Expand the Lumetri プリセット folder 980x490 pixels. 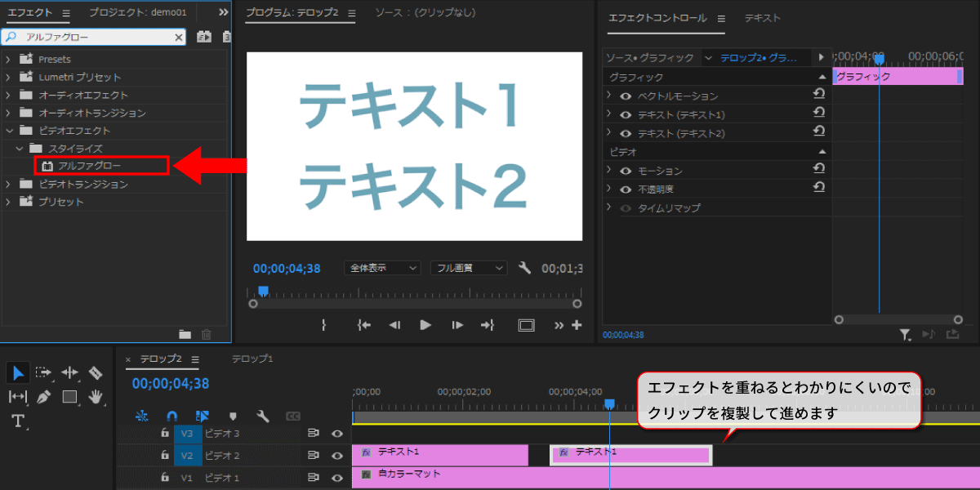[8, 77]
